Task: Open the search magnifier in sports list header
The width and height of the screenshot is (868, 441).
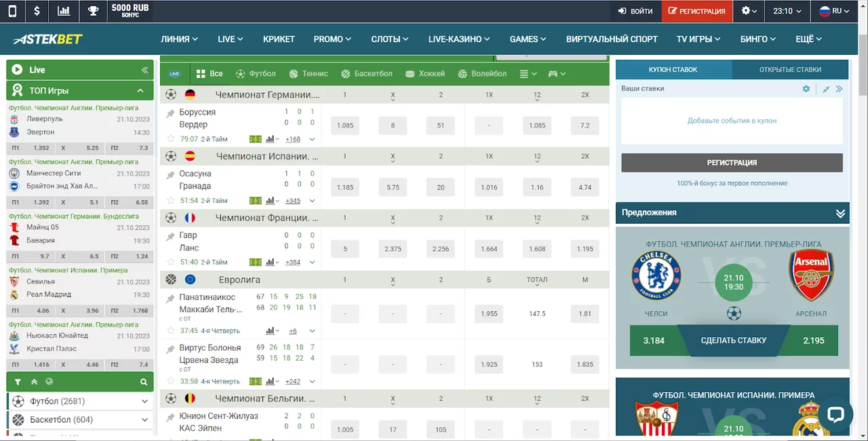Action: coord(144,382)
